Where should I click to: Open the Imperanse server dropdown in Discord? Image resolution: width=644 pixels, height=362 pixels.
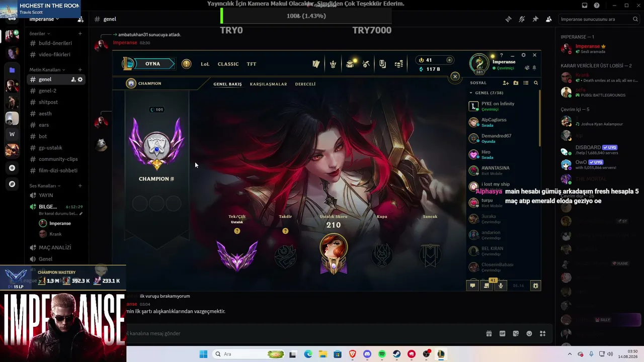click(45, 19)
